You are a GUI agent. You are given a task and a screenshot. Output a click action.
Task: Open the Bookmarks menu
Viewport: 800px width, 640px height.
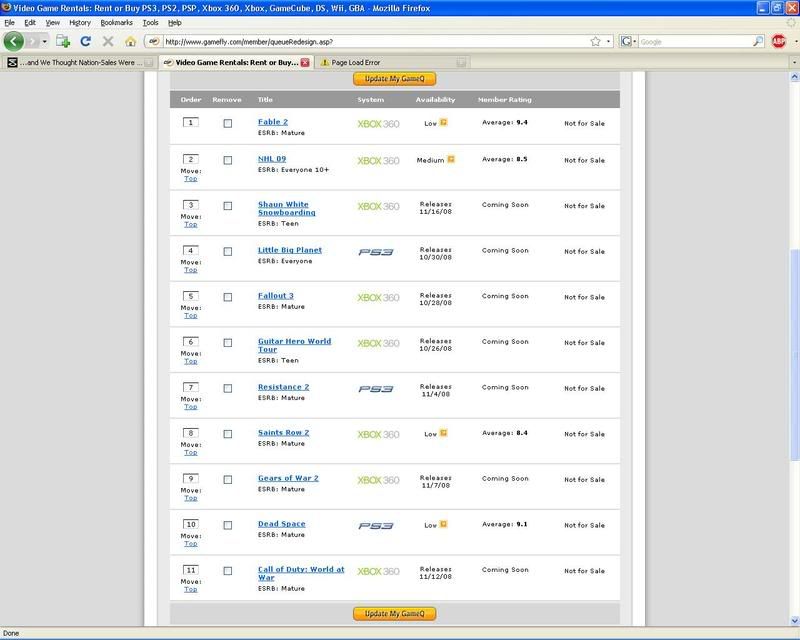click(116, 22)
